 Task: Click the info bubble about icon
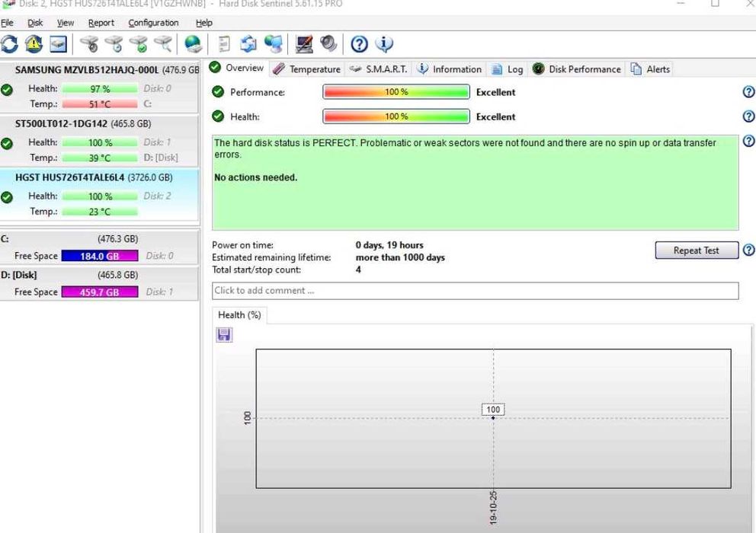pyautogui.click(x=384, y=44)
